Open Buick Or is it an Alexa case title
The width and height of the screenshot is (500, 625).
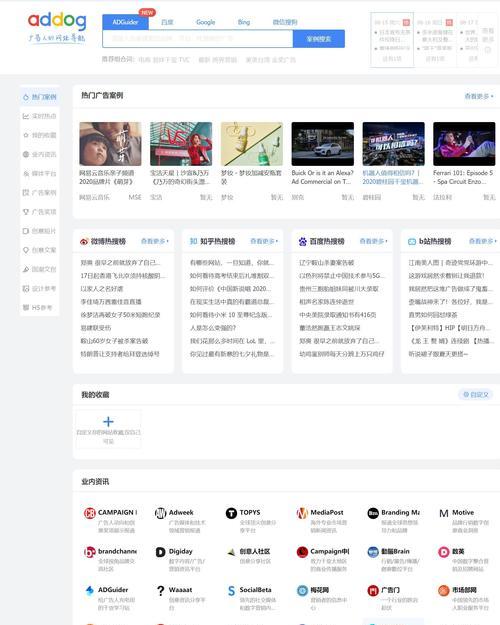point(322,177)
